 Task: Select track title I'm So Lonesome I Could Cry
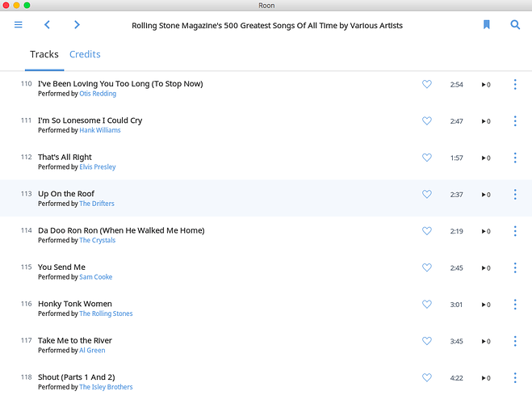click(x=90, y=120)
